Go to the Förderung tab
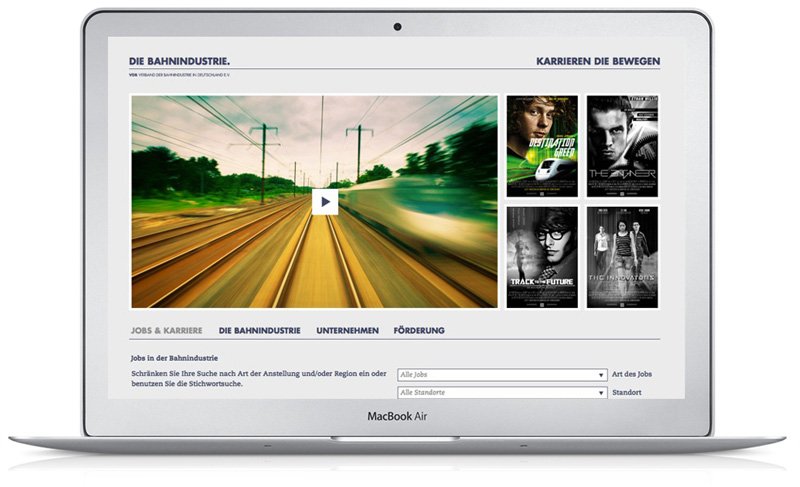800x487 pixels. (419, 330)
